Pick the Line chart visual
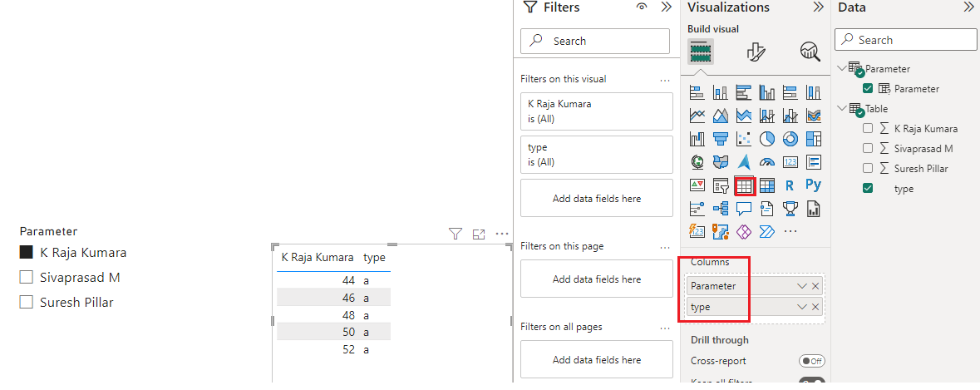The image size is (980, 390). (x=697, y=116)
